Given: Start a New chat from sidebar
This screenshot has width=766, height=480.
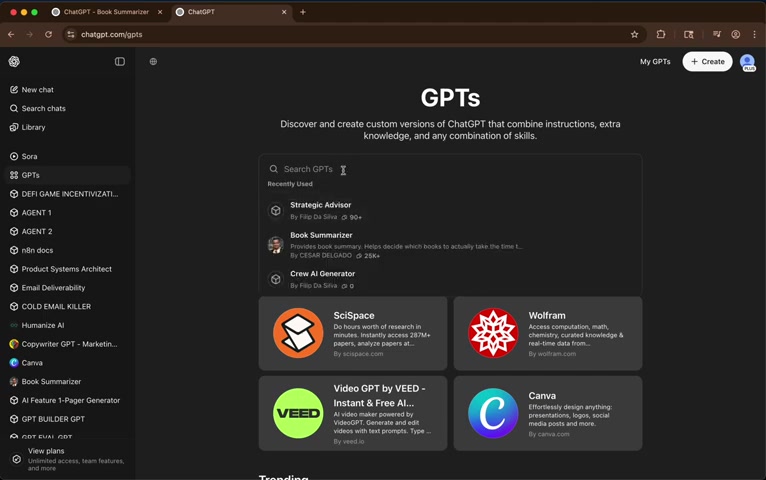Looking at the screenshot, I should 67,90.
